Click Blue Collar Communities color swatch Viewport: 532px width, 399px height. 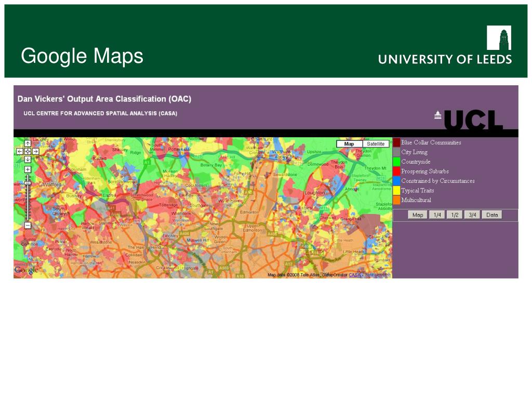point(396,142)
